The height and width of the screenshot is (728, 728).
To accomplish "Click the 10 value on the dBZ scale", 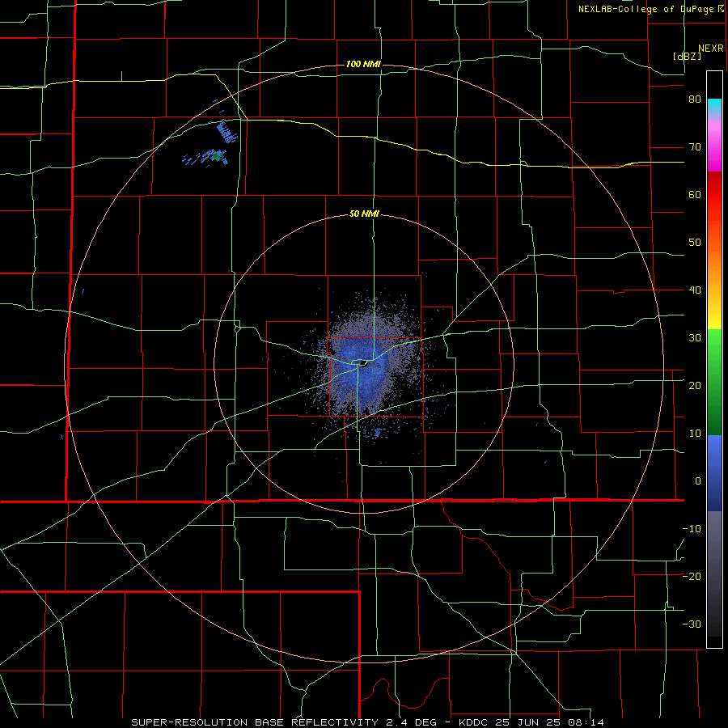I will (695, 434).
